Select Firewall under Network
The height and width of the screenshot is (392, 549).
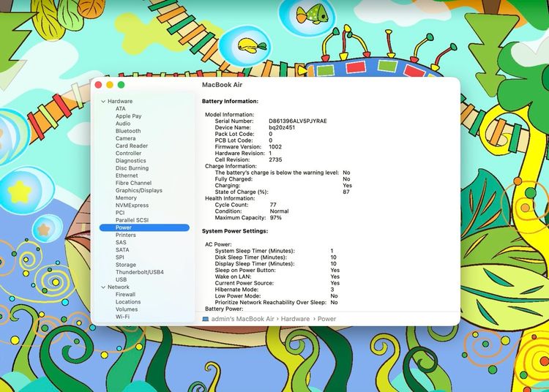[125, 295]
